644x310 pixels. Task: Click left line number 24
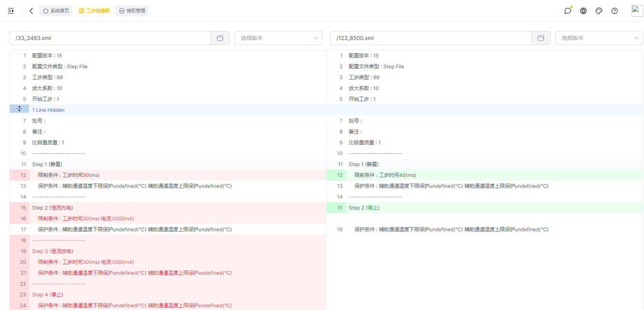[23, 305]
